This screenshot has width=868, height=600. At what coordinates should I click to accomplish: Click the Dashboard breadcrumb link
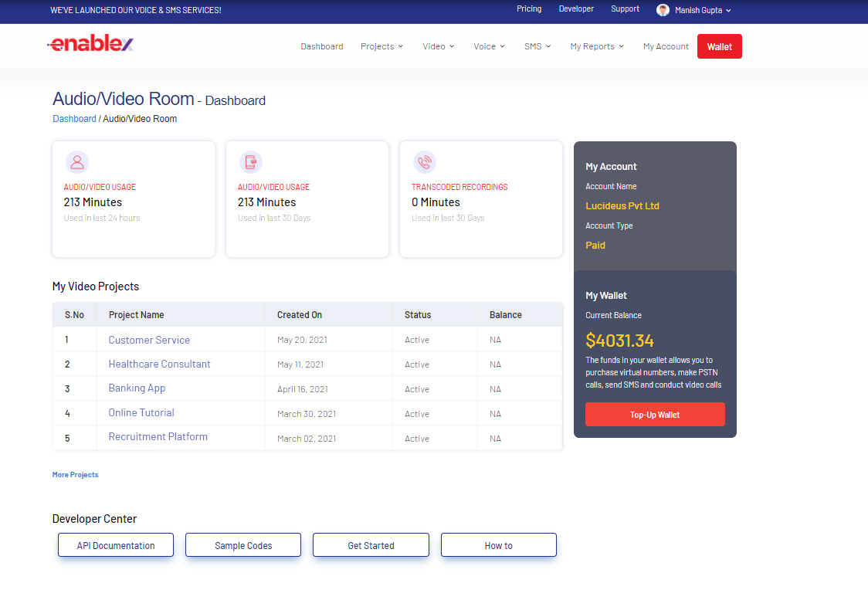(x=74, y=119)
